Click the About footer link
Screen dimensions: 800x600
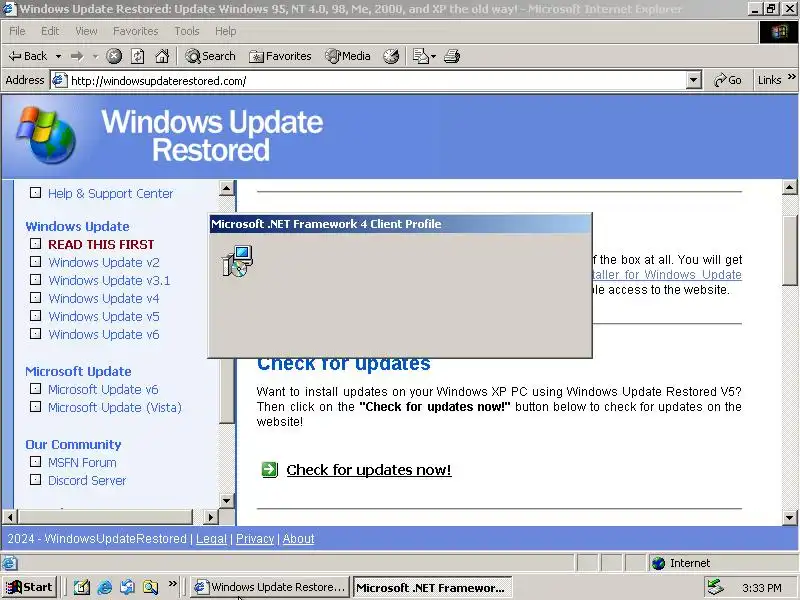(x=298, y=539)
